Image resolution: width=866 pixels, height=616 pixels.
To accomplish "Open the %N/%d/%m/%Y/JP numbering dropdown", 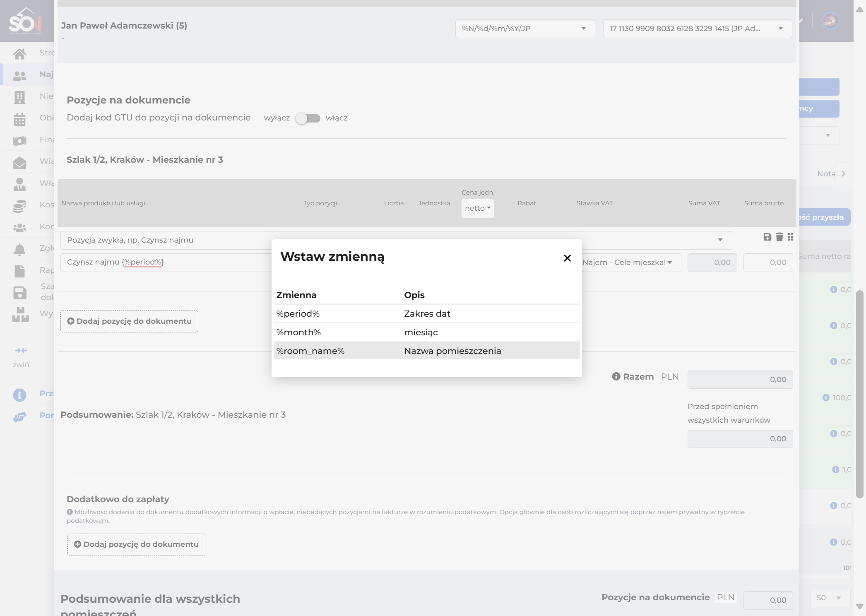I will (525, 29).
